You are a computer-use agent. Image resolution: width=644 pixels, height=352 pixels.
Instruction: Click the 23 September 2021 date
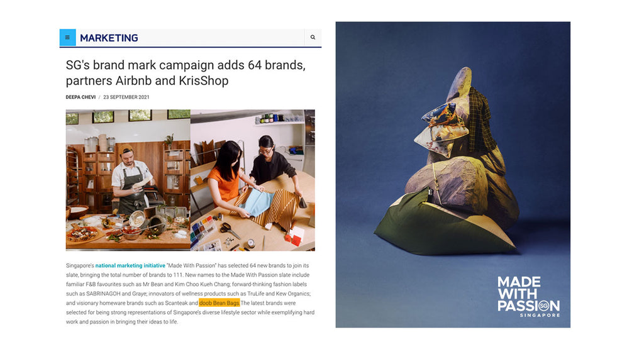click(126, 97)
